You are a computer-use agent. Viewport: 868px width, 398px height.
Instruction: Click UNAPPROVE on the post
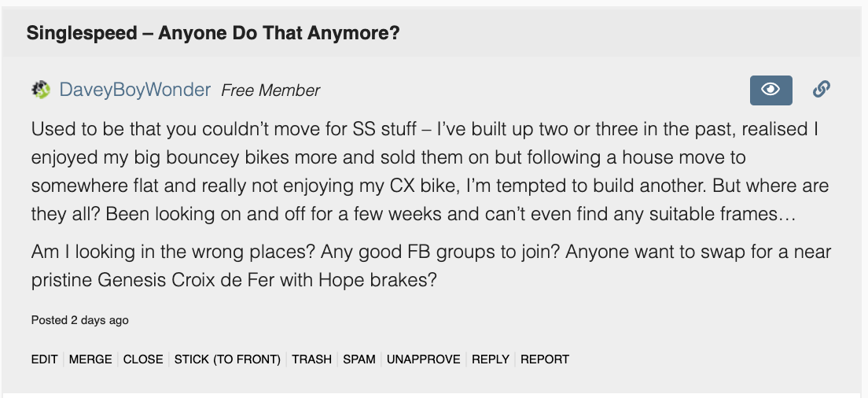pos(424,359)
